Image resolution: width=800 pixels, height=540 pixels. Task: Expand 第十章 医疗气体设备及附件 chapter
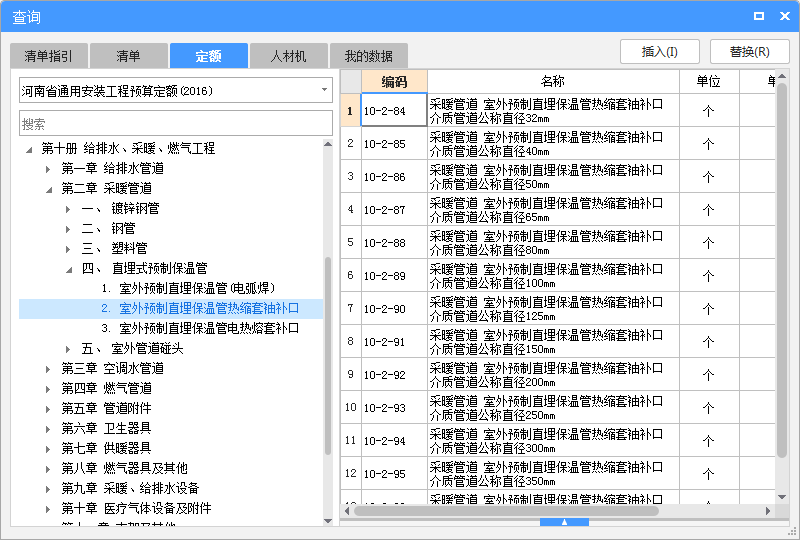tap(48, 509)
